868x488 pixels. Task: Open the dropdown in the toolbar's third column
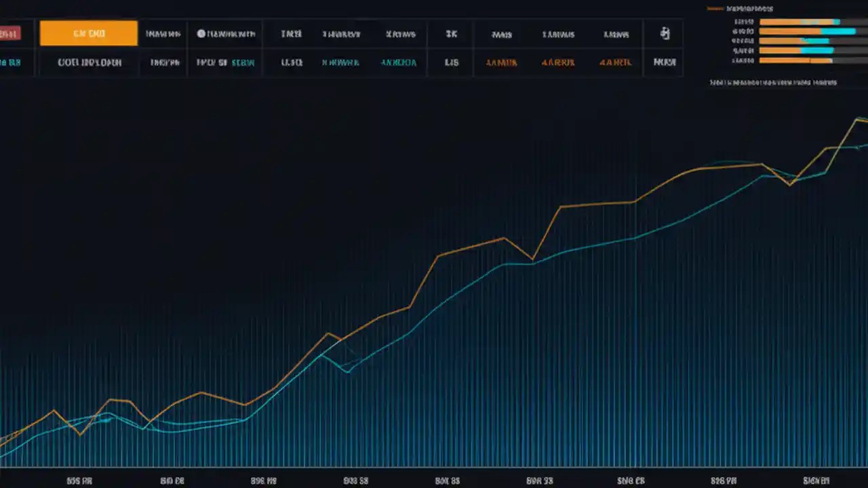point(163,33)
